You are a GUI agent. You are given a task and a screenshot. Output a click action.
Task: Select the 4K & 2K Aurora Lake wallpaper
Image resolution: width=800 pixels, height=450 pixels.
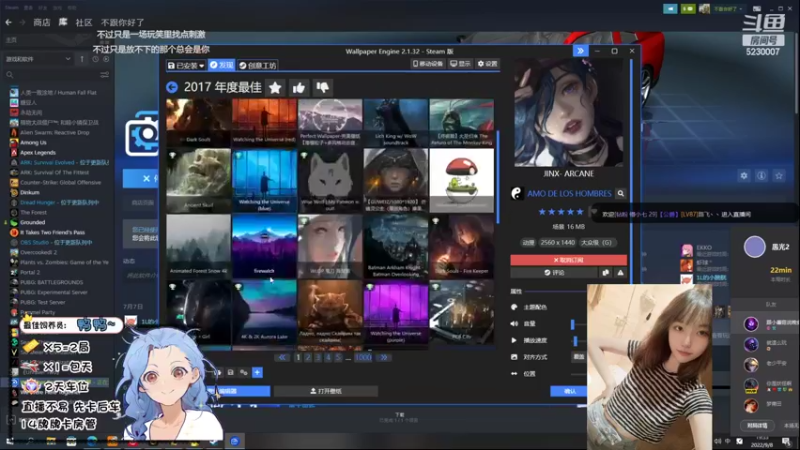click(x=264, y=312)
